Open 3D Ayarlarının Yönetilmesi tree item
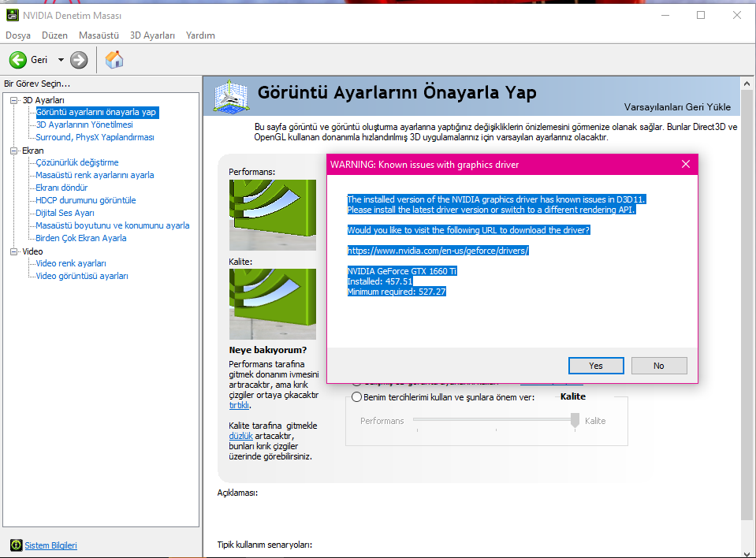This screenshot has width=756, height=558. 84,125
